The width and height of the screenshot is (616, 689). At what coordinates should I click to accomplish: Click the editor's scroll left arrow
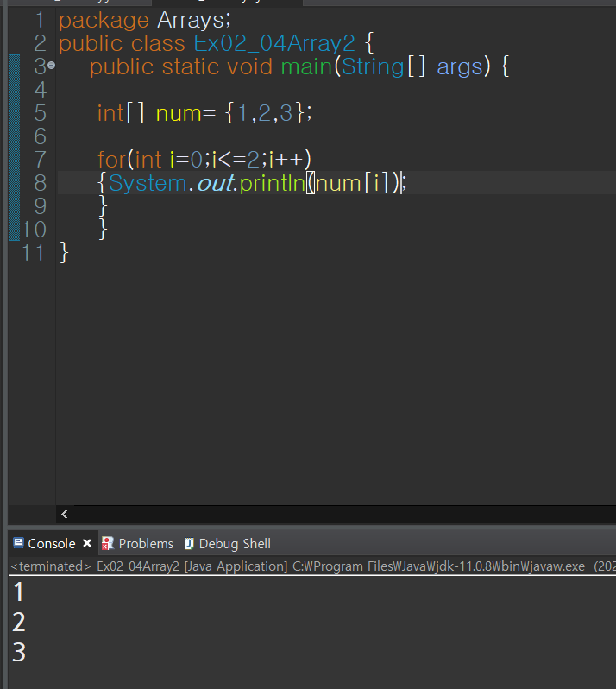(x=65, y=514)
